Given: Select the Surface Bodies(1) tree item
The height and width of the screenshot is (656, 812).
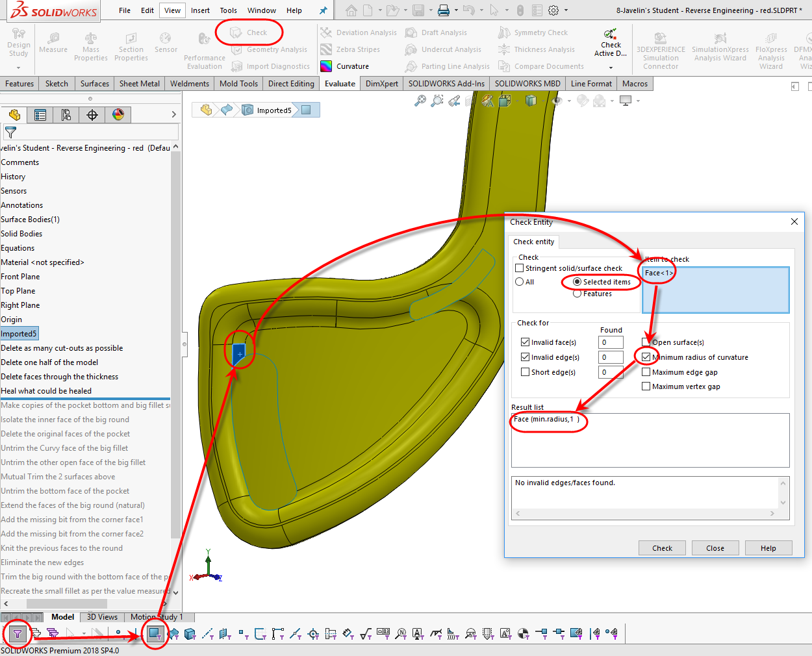Looking at the screenshot, I should pyautogui.click(x=30, y=220).
